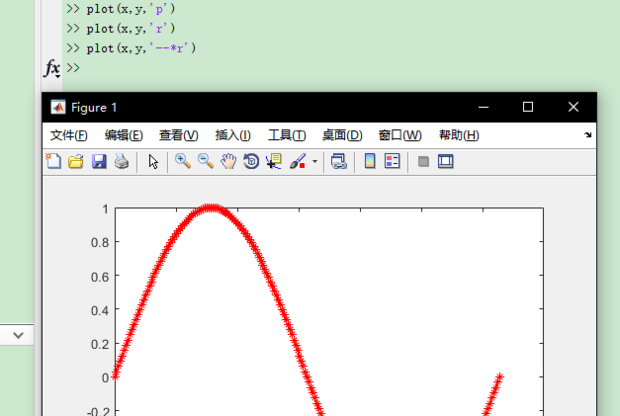
Task: Click the Hide Plot Tools icon
Action: 423,161
